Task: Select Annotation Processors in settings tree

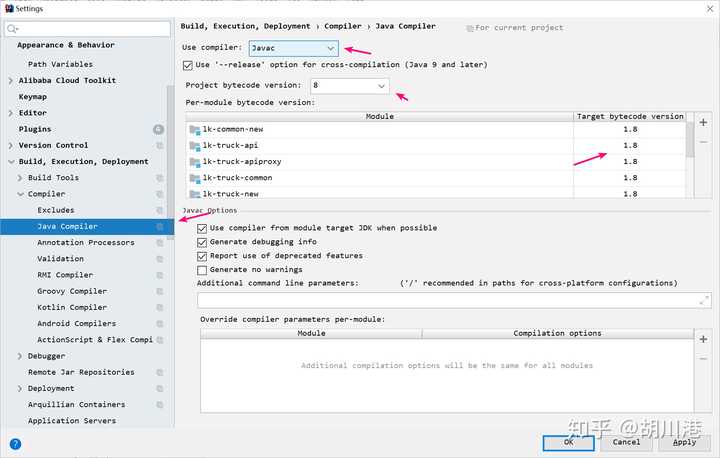Action: click(x=86, y=243)
